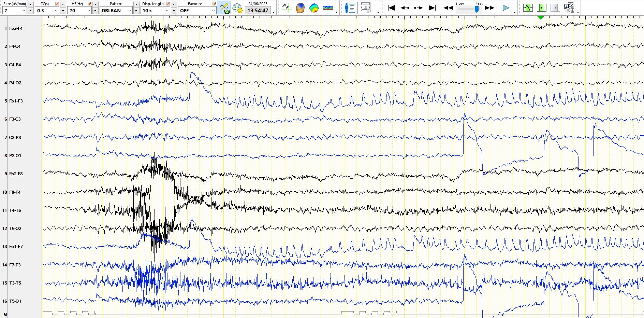Open the Favorite dropdown showing OFF
The image size is (644, 318).
tap(197, 11)
